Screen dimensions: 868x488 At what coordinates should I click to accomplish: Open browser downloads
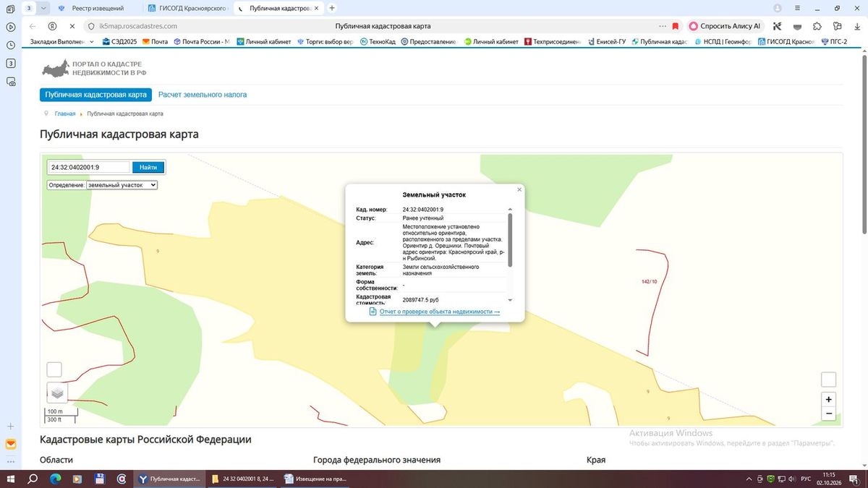pyautogui.click(x=857, y=26)
